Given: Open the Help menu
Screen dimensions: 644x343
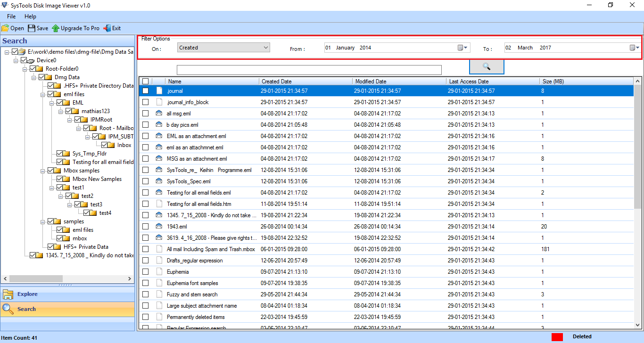Looking at the screenshot, I should (x=30, y=16).
